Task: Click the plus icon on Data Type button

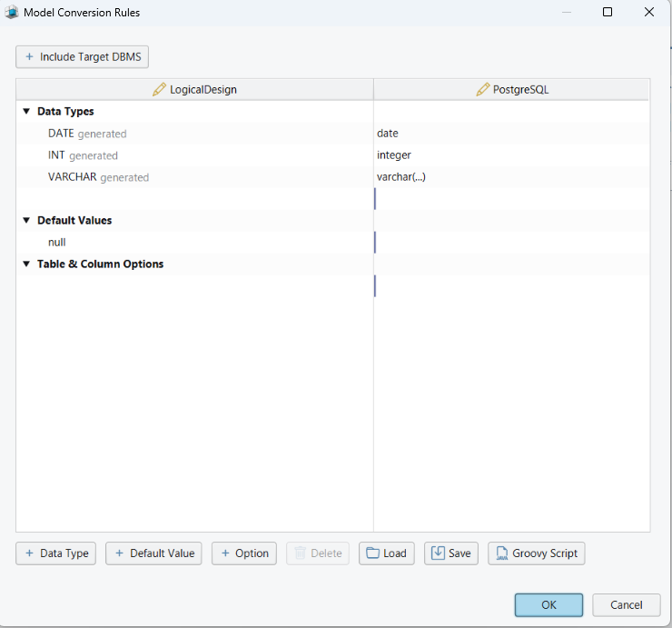Action: [x=29, y=553]
